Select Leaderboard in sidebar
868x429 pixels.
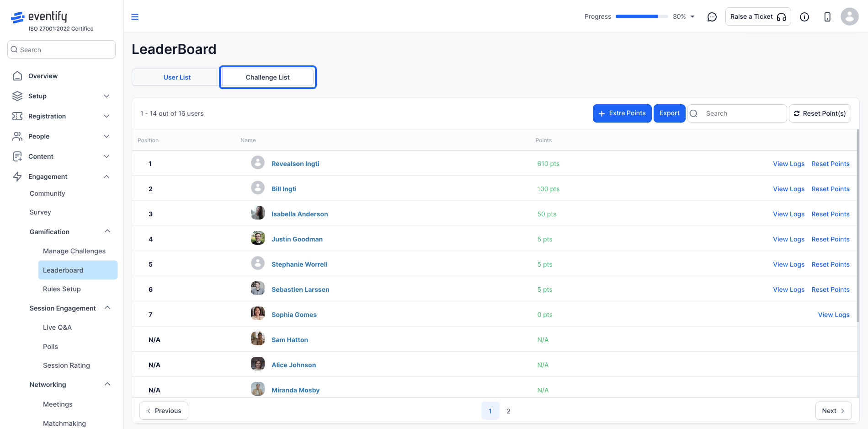78,270
